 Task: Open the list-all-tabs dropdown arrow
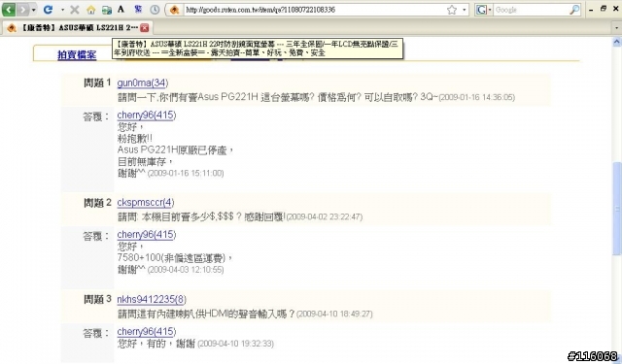(616, 28)
